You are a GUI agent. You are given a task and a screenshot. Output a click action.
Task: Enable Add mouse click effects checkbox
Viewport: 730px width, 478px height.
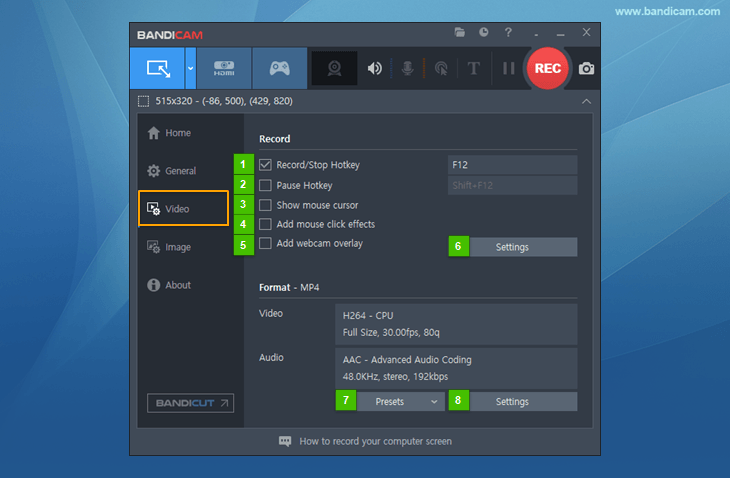(265, 224)
